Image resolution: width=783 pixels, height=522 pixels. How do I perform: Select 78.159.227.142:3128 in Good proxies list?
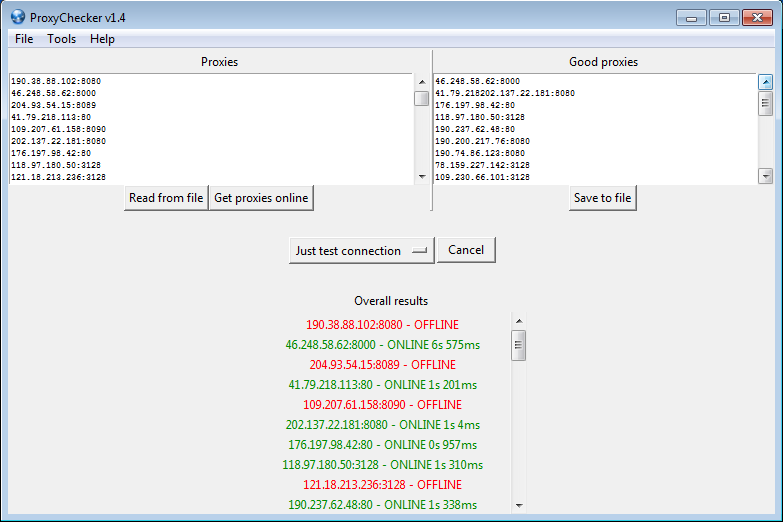click(482, 165)
